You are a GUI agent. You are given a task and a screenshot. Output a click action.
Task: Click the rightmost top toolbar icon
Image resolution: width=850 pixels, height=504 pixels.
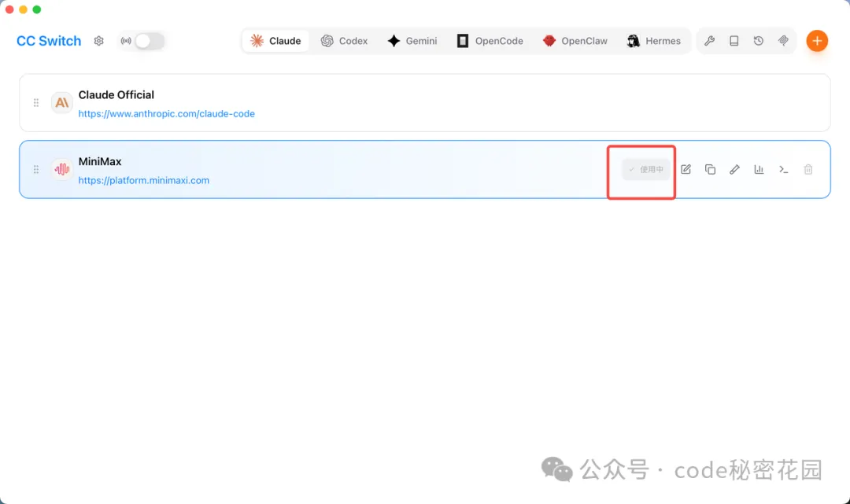[x=783, y=41]
